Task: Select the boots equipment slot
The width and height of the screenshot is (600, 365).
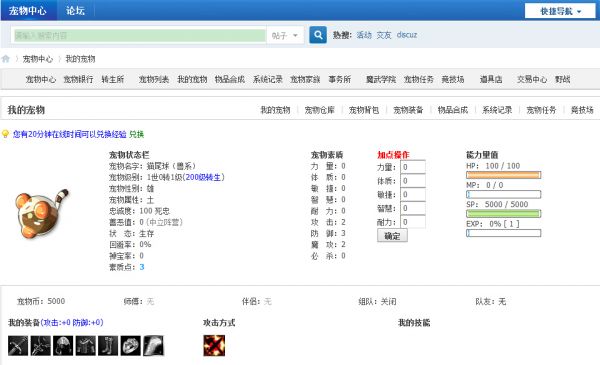Action: (x=108, y=345)
